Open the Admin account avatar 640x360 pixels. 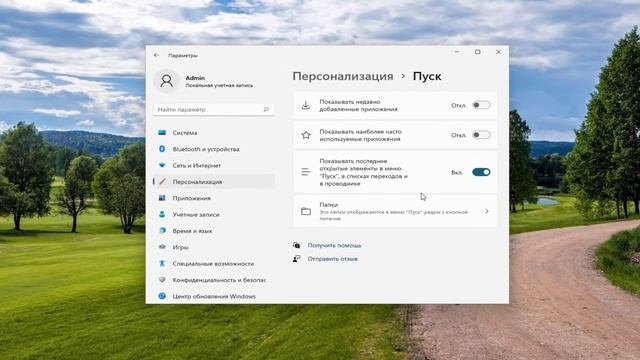pyautogui.click(x=166, y=81)
